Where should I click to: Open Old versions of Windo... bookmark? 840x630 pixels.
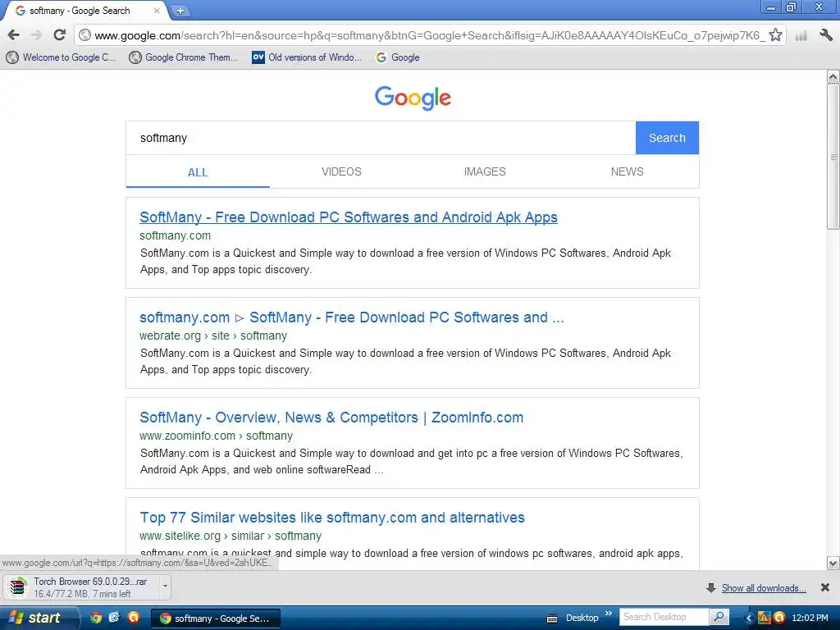click(307, 57)
